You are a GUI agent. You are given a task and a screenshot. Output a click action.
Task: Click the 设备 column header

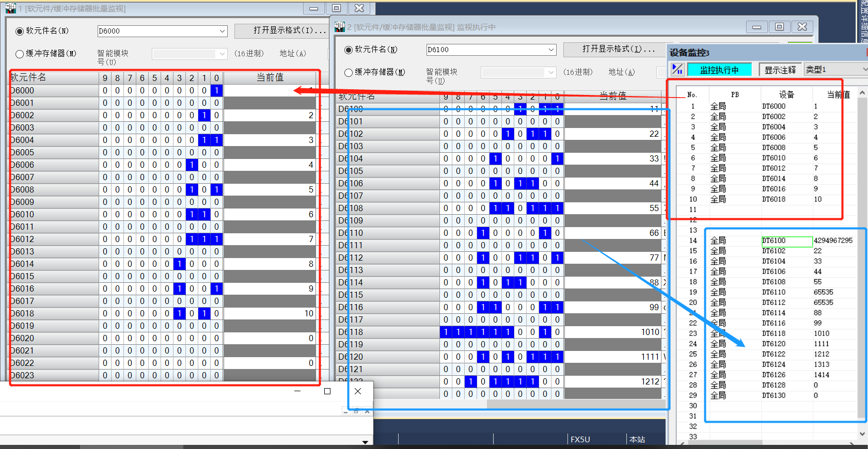(x=786, y=94)
